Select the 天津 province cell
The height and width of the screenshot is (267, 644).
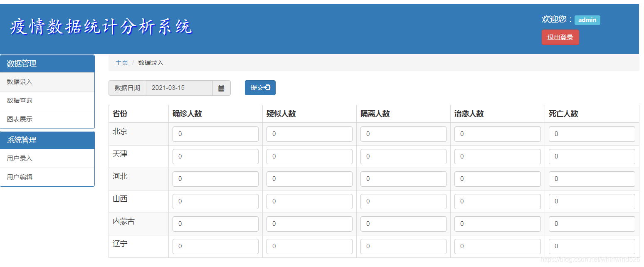coord(138,157)
